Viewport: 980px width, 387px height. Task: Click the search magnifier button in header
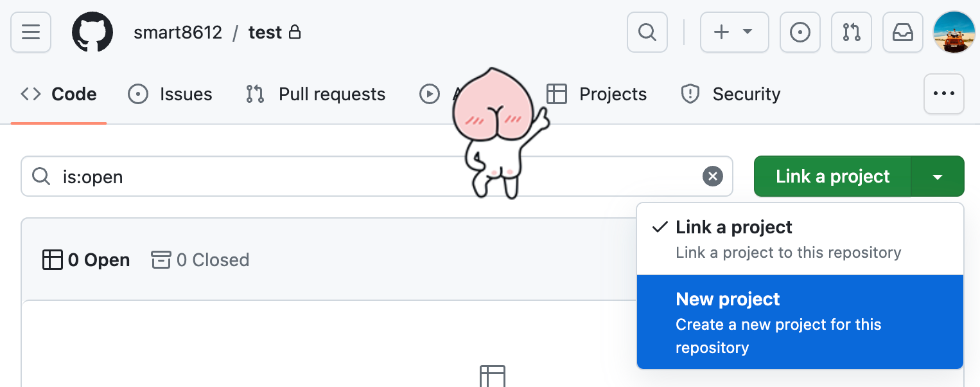647,32
